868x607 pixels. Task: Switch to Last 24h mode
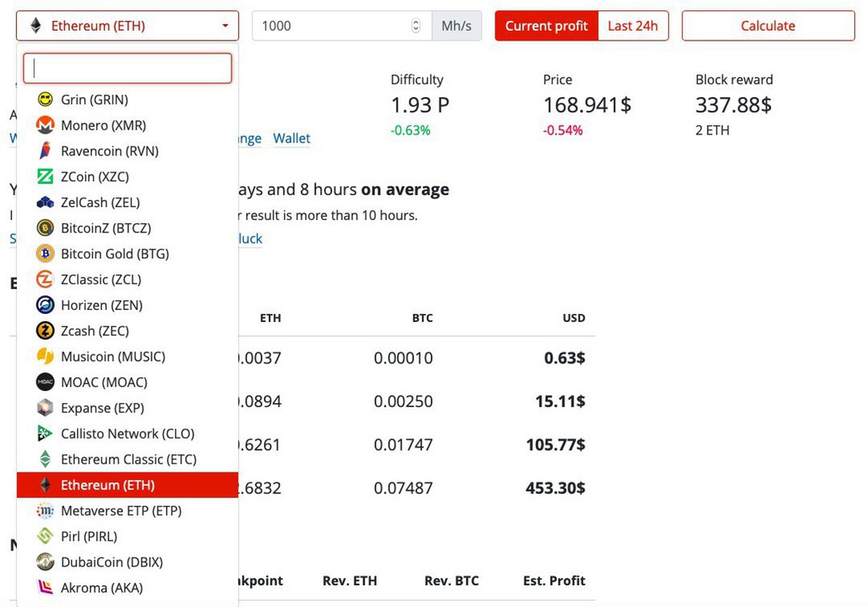pyautogui.click(x=632, y=25)
